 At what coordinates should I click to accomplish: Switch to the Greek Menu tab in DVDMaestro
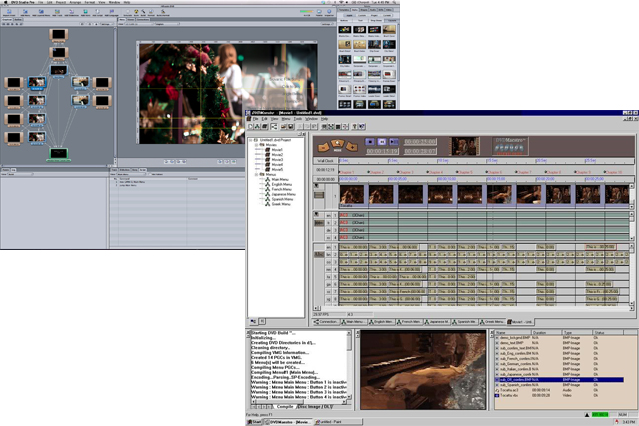tap(492, 322)
